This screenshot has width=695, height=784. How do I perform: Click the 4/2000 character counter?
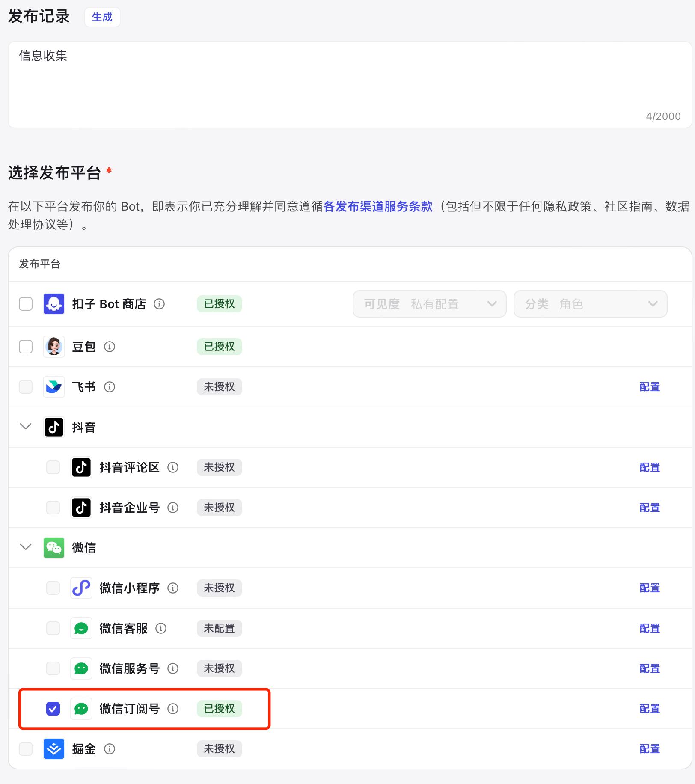pyautogui.click(x=663, y=116)
